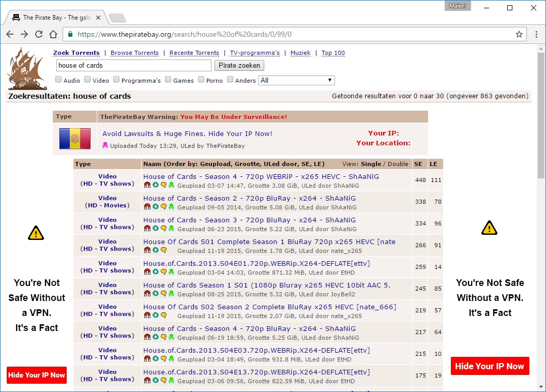Open House of Cards Season 4 720p WEBRiP link

coord(261,176)
